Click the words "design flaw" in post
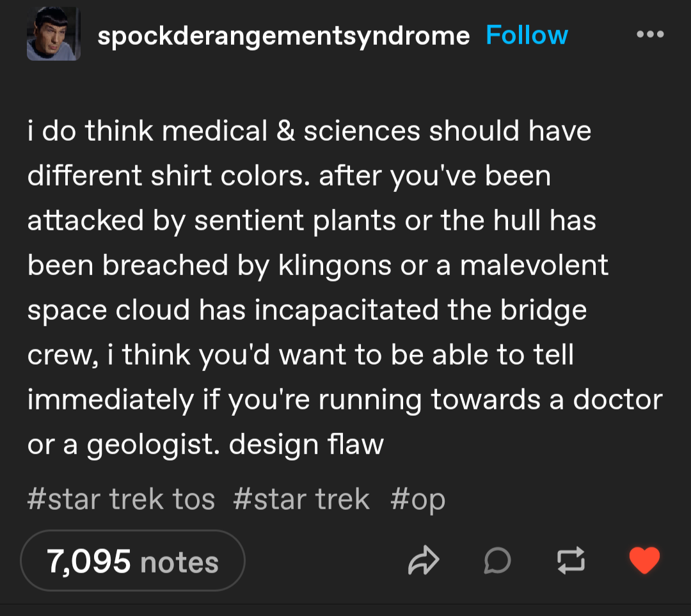Image resolution: width=691 pixels, height=616 pixels. pos(306,444)
